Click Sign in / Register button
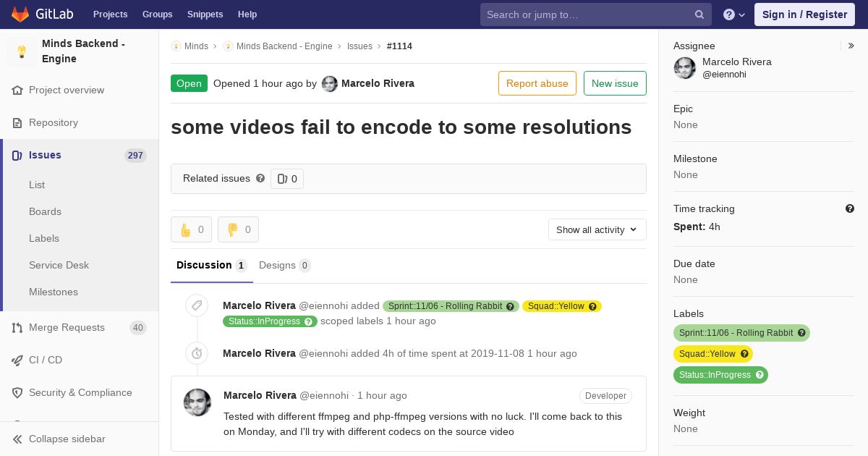Image resolution: width=868 pixels, height=456 pixels. pyautogui.click(x=804, y=14)
